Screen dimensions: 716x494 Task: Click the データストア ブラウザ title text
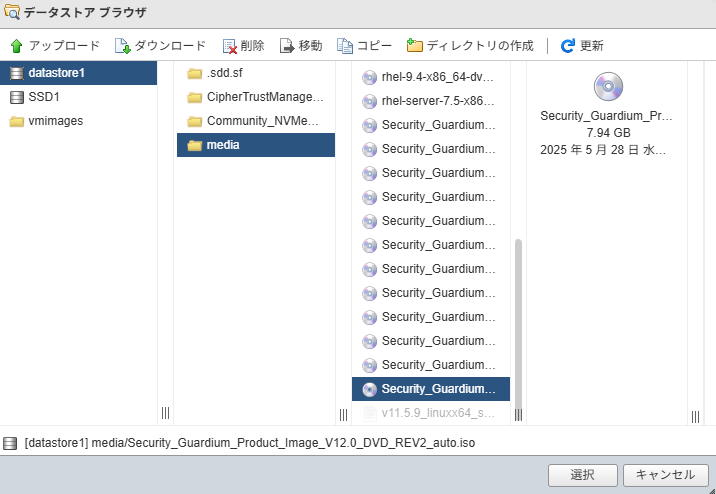pos(85,12)
